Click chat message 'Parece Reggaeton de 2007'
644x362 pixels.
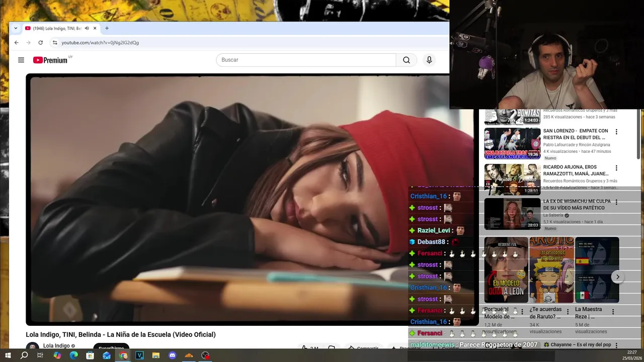point(499,345)
